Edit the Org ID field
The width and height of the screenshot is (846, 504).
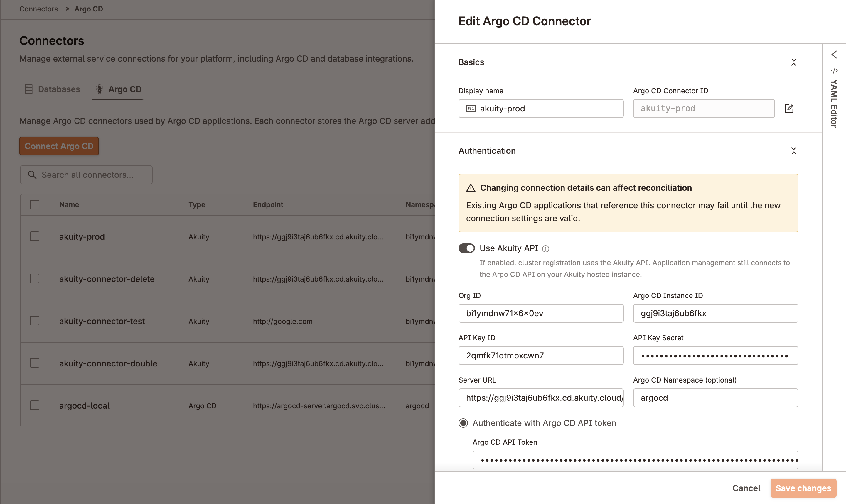point(541,313)
